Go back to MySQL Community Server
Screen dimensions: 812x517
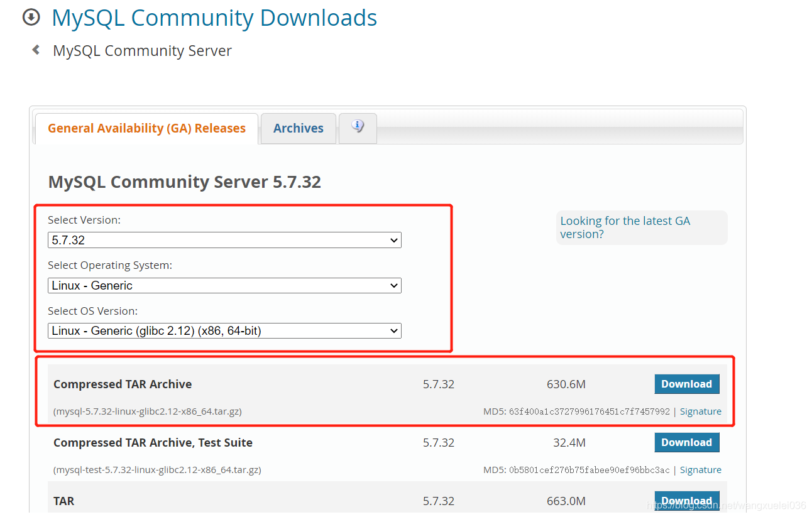142,51
